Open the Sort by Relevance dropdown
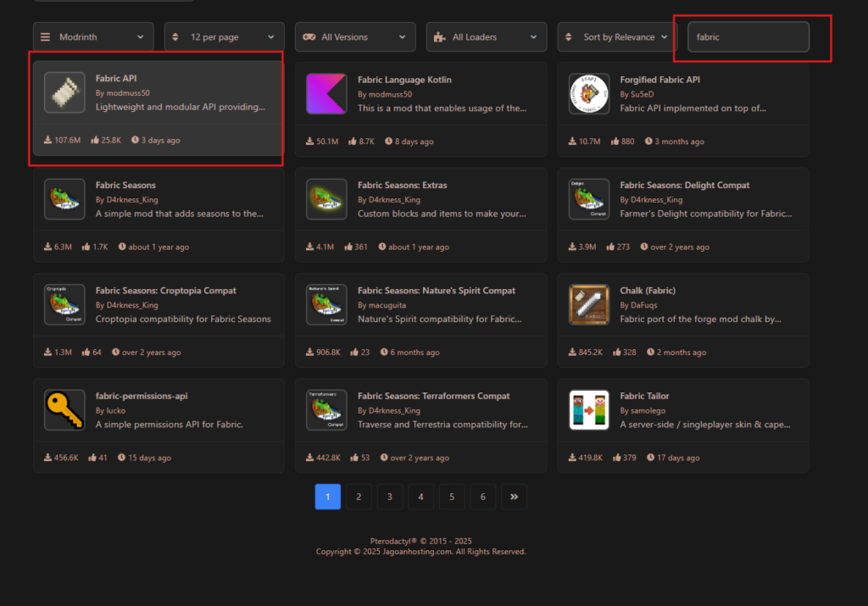This screenshot has height=606, width=868. 616,36
